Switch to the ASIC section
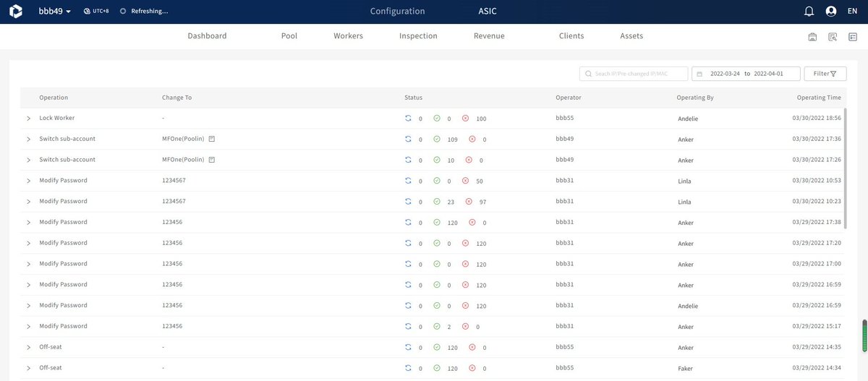The width and height of the screenshot is (868, 381). 488,12
